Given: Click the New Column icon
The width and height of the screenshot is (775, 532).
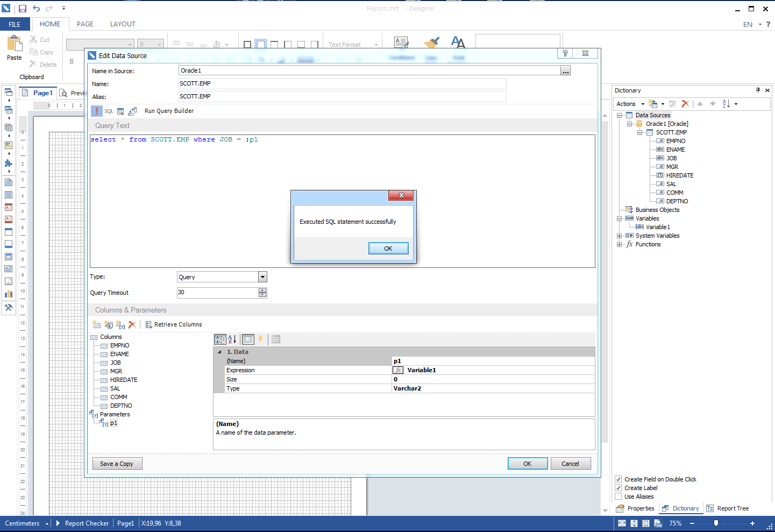Looking at the screenshot, I should 97,325.
